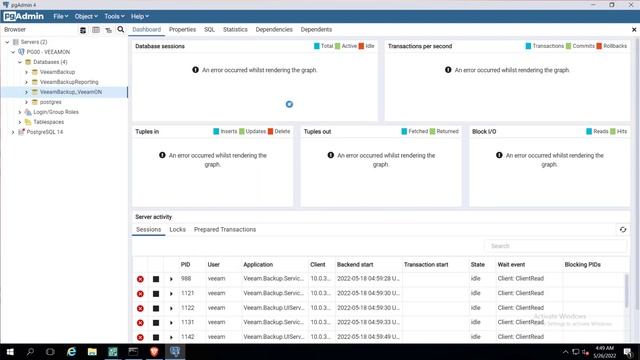This screenshot has height=360, width=640.
Task: Click the Total legend color swatch
Action: tap(317, 46)
